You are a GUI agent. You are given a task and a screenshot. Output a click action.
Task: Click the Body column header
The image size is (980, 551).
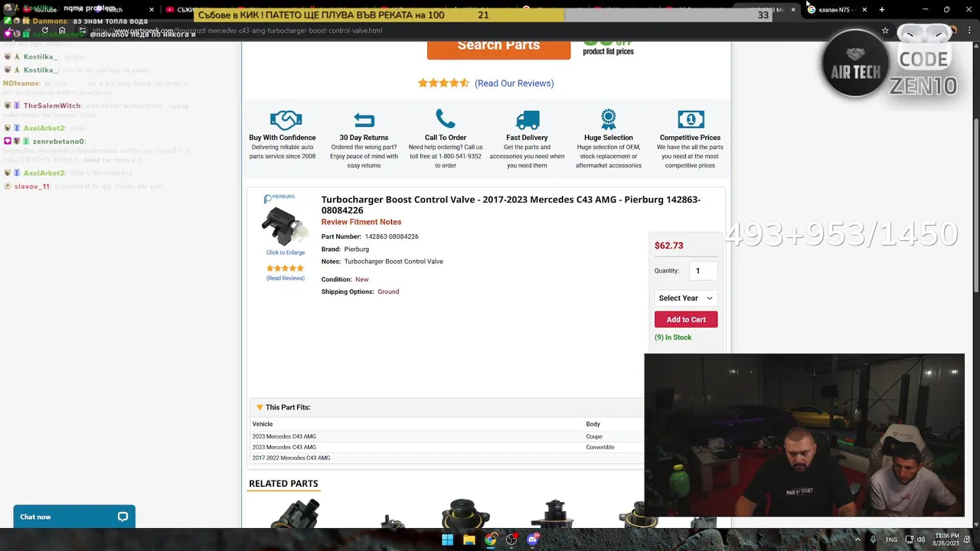coord(593,424)
